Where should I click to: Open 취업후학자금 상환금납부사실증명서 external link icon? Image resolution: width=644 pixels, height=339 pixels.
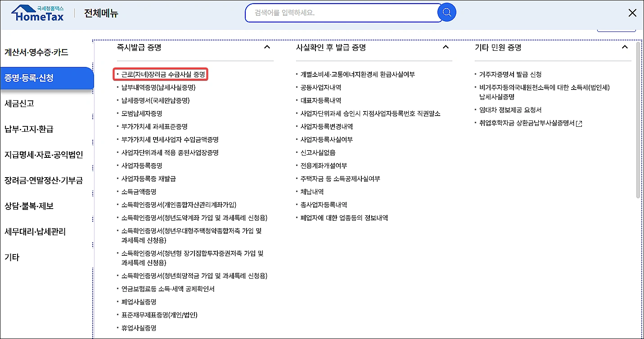[x=579, y=123]
